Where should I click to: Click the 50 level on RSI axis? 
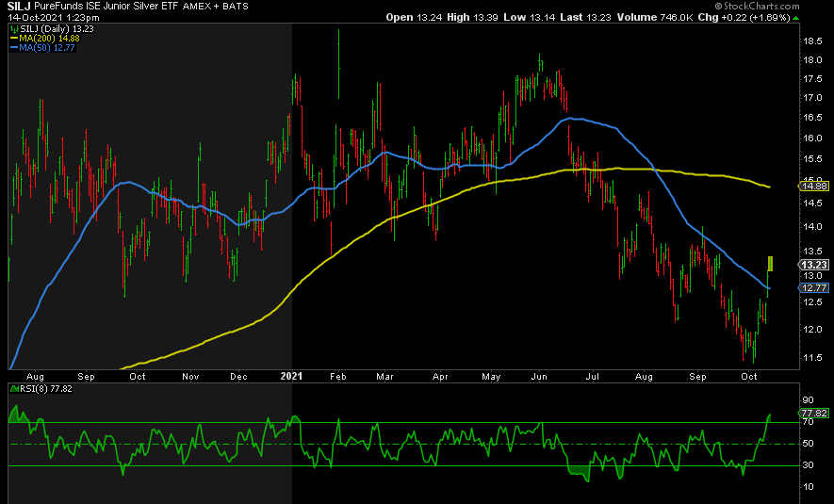[808, 444]
